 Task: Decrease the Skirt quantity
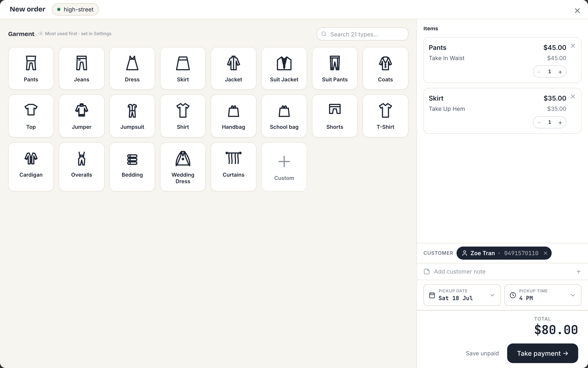tap(539, 122)
